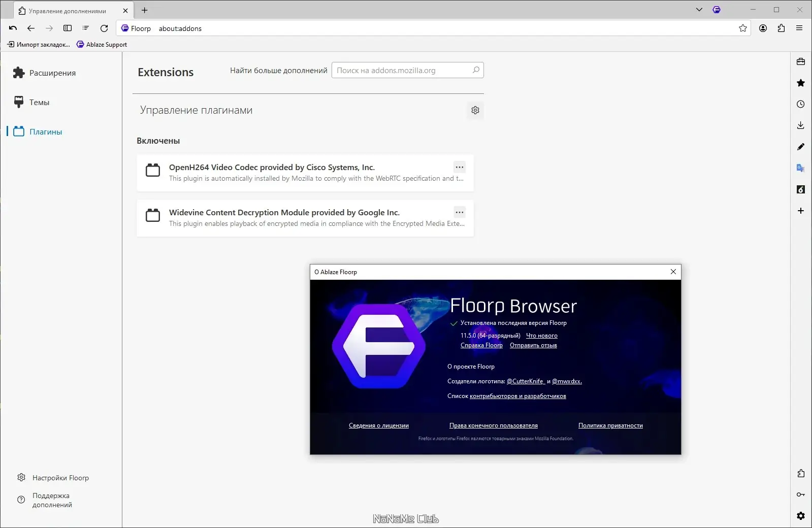Open add-ons puzzle icon in right sidebar bottom
This screenshot has width=812, height=528.
pos(801,473)
